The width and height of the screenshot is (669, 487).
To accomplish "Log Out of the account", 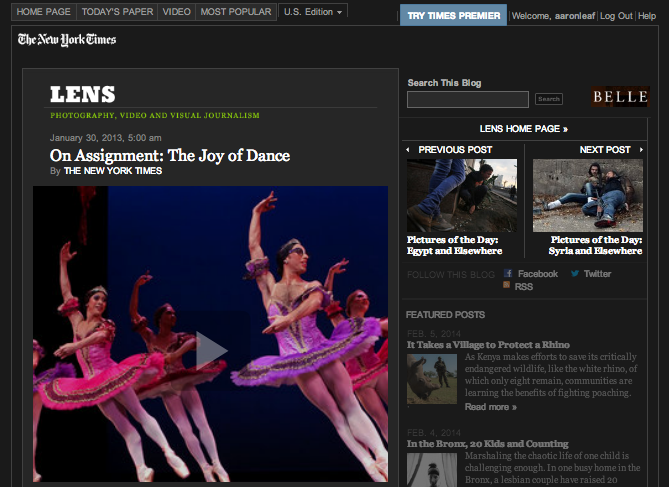I will (616, 16).
